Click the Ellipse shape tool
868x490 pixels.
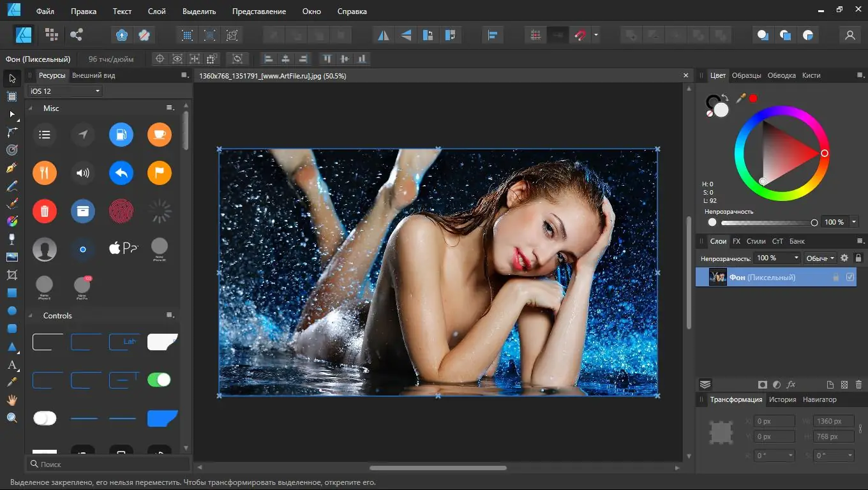point(11,311)
